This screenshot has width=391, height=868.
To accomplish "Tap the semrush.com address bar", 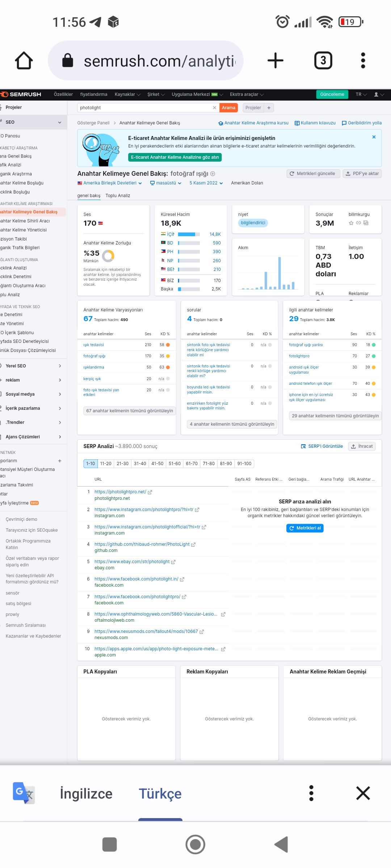I will 146,60.
